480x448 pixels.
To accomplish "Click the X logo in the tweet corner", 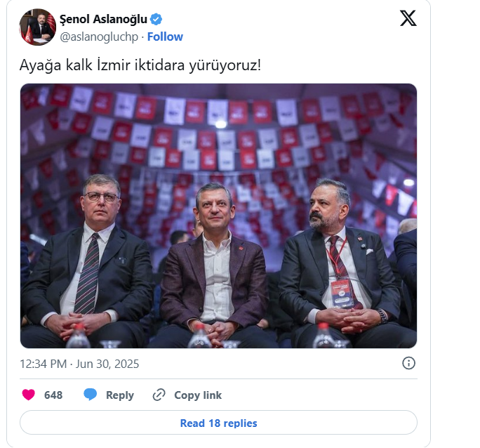I will [408, 19].
